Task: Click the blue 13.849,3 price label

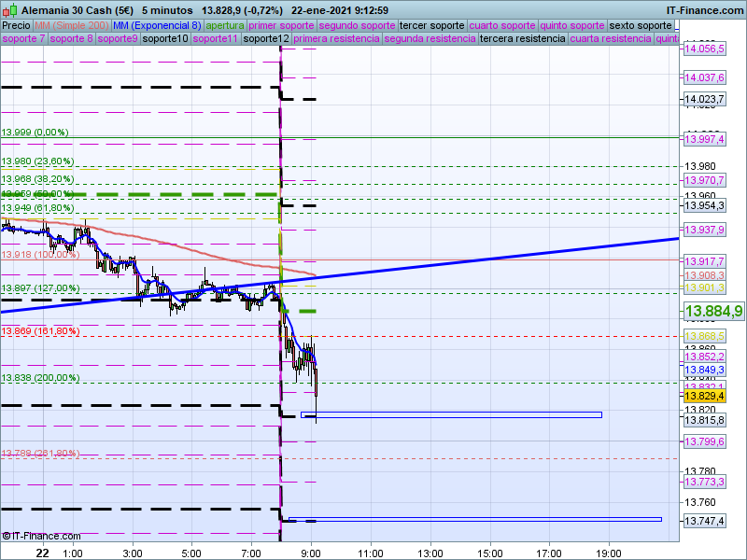Action: click(x=704, y=370)
